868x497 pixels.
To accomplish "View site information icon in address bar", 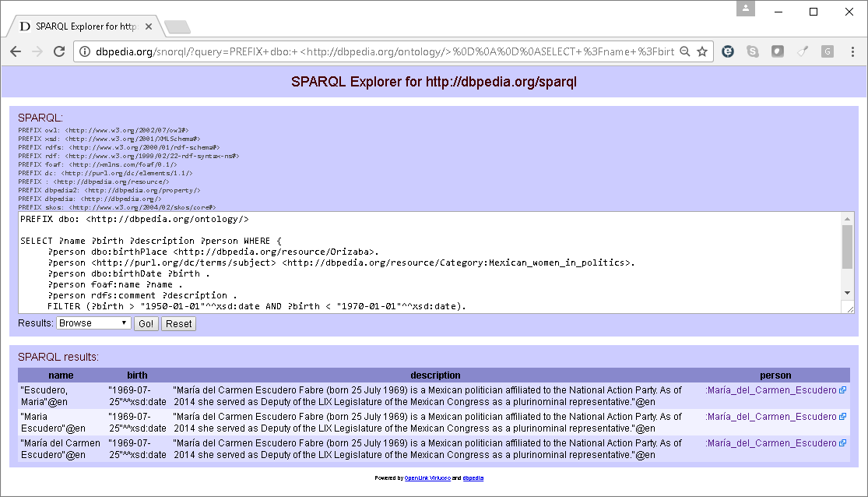I will pyautogui.click(x=85, y=51).
